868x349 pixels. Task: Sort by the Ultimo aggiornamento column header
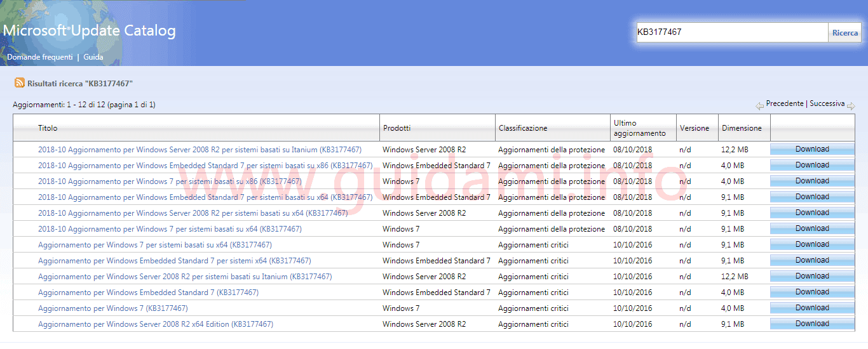(x=640, y=128)
